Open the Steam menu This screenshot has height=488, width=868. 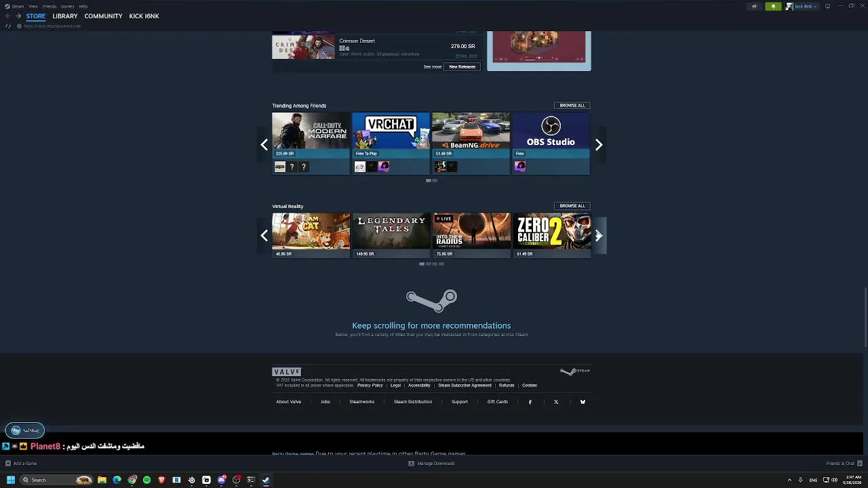coord(18,6)
